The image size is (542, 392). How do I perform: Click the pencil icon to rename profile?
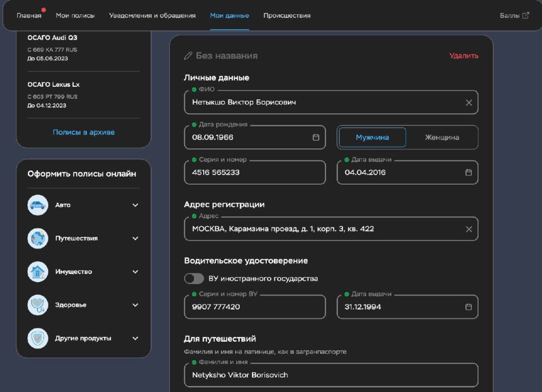[x=188, y=56]
